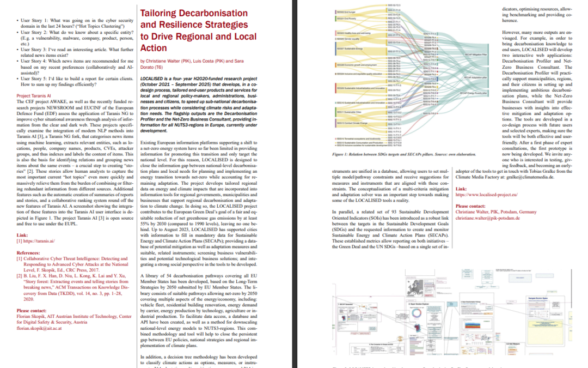This screenshot has height=368, width=588.
Task: Click the 'Navigate Solution Space' panel heading
Action: tap(538, 298)
